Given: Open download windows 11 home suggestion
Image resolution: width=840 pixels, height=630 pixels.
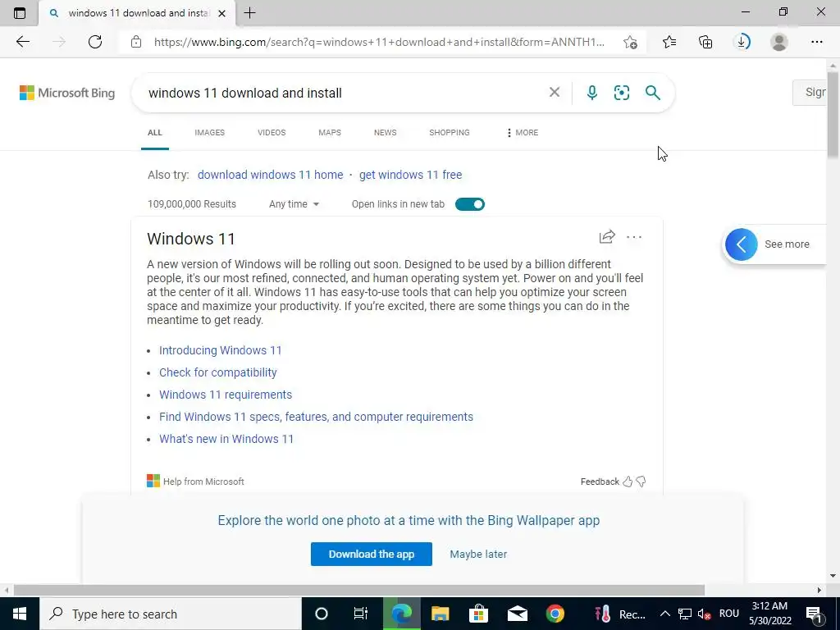Looking at the screenshot, I should point(271,175).
